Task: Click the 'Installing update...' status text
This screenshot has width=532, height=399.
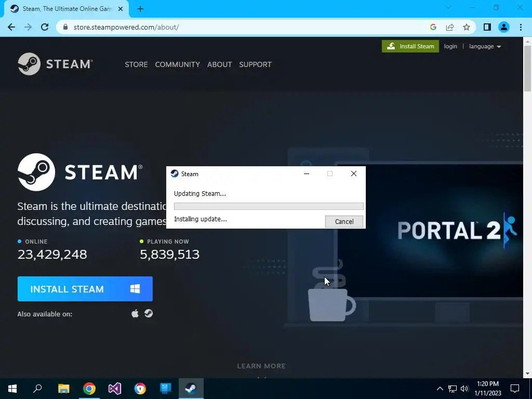Action: [200, 219]
